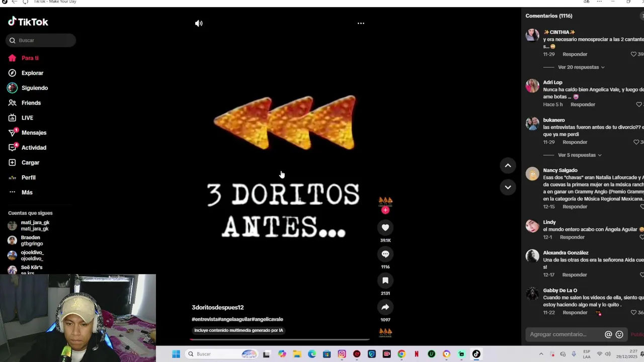Open the emoji picker in comment box
Image resolution: width=644 pixels, height=362 pixels.
(619, 334)
